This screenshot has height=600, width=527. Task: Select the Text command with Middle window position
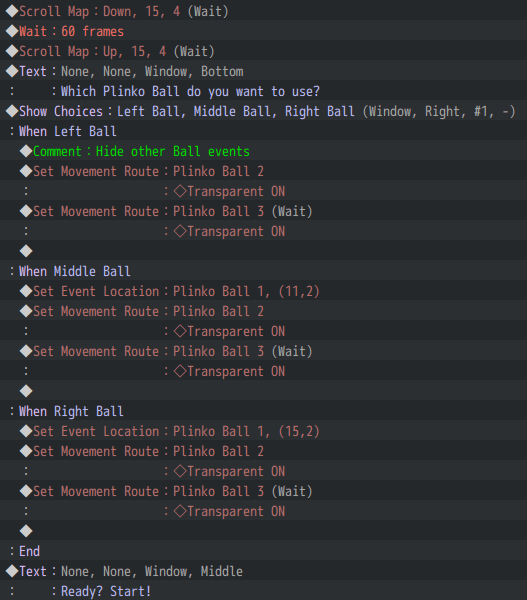click(x=263, y=571)
